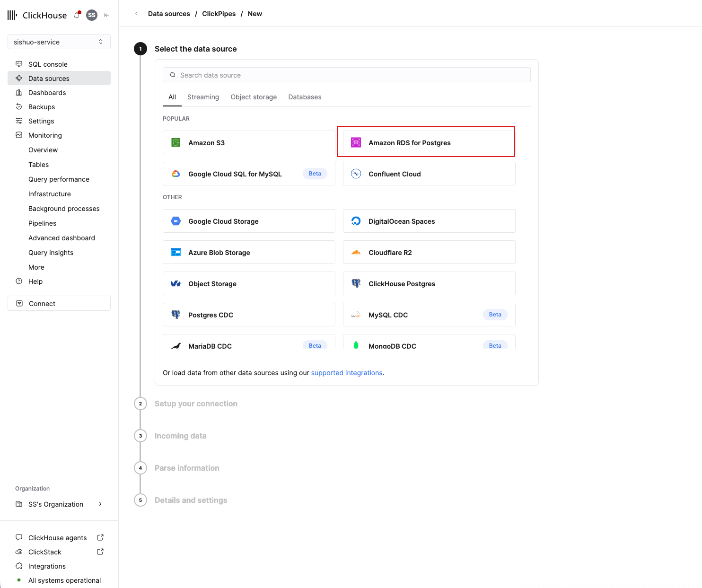Choose Google Cloud SQL for MySQL
Screen dimensions: 702x588
(x=249, y=174)
